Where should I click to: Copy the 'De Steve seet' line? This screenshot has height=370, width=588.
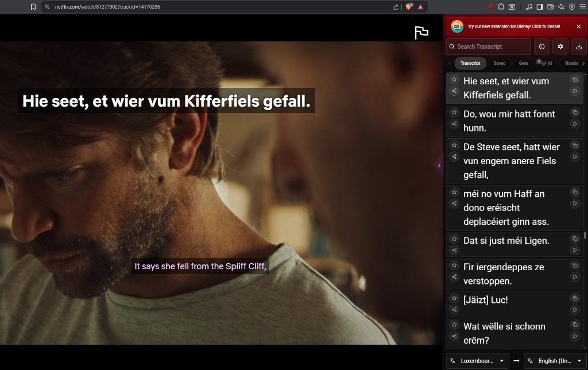[x=575, y=145]
